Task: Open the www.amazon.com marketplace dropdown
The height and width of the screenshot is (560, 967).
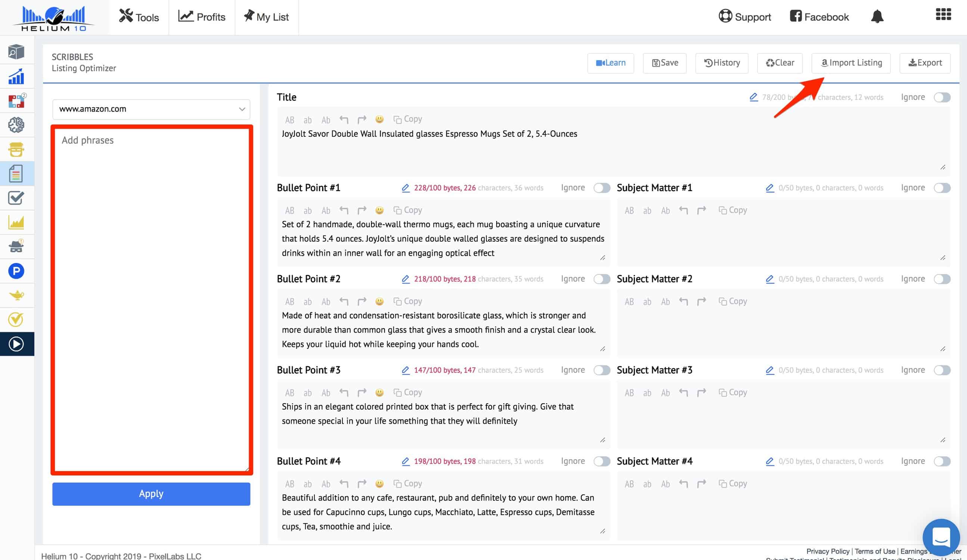Action: click(151, 109)
